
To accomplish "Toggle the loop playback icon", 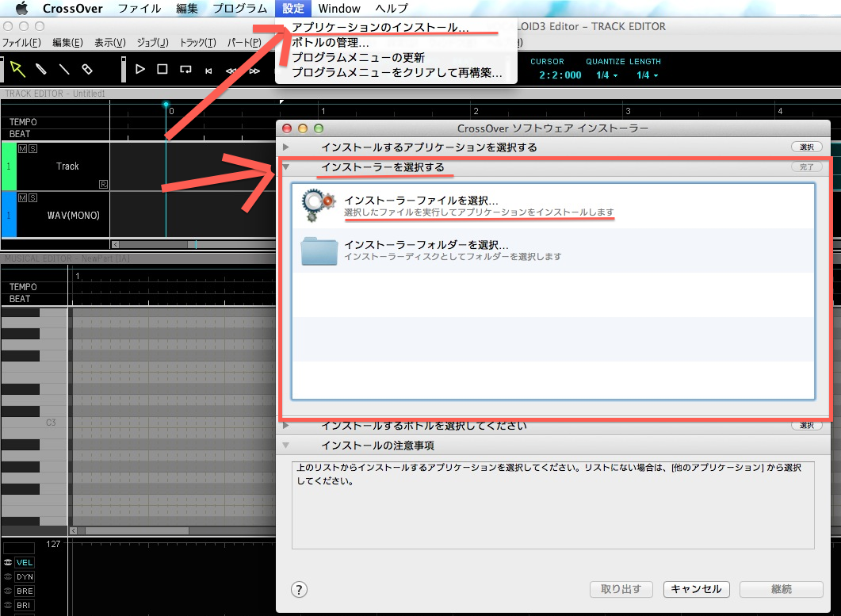I will [x=185, y=70].
